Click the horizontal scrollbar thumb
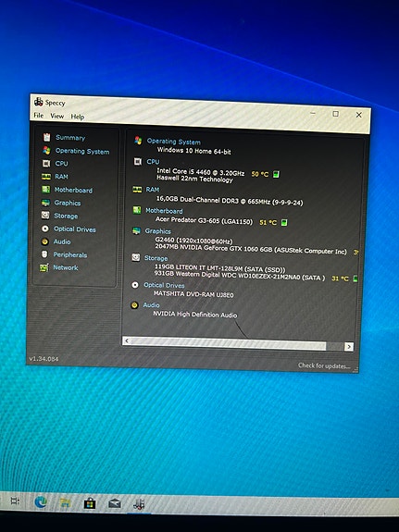Image resolution: width=399 pixels, height=532 pixels. (229, 343)
